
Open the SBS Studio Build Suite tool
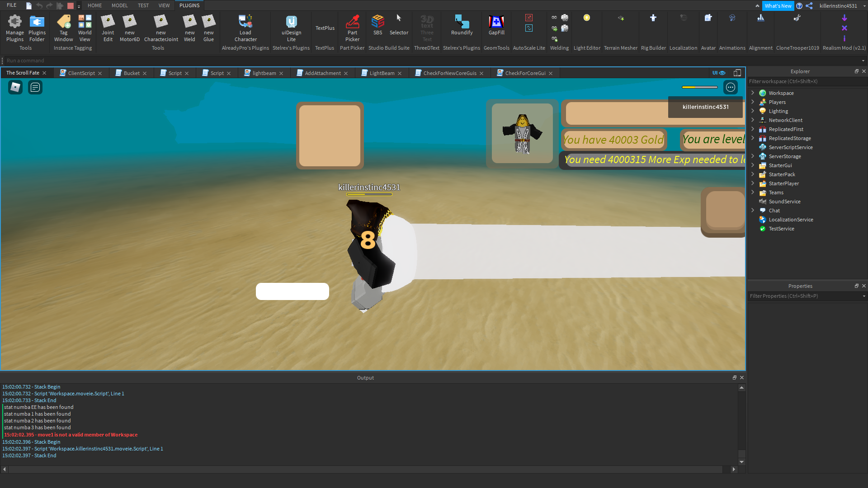(x=377, y=25)
